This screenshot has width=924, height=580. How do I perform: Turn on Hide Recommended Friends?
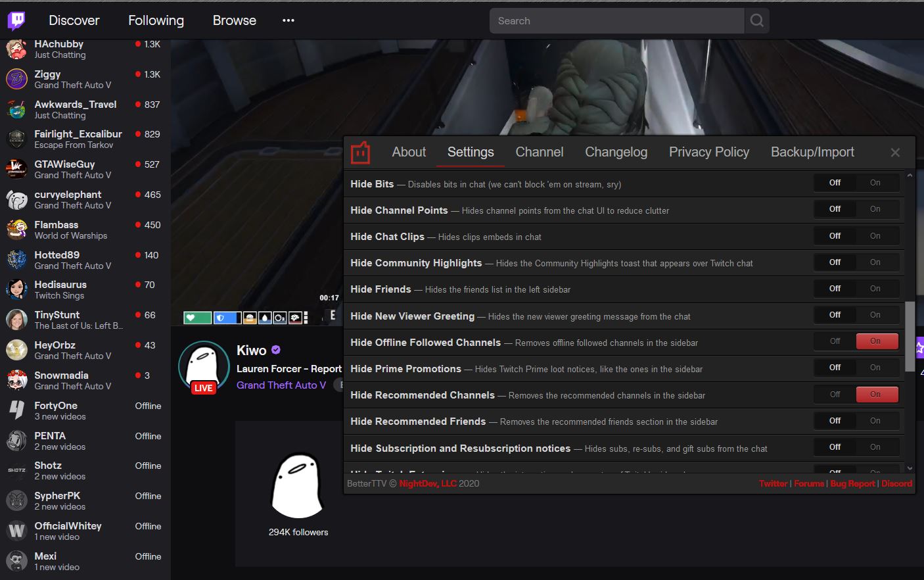point(875,421)
